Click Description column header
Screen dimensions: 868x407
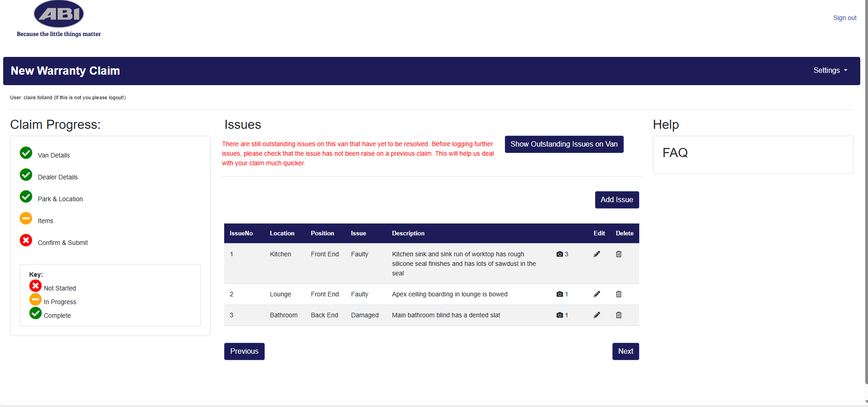408,233
